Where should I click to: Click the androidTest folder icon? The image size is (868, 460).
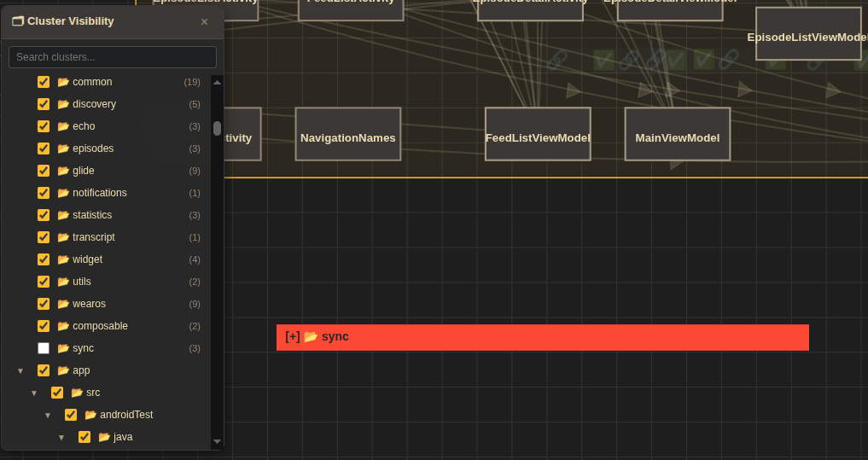point(90,415)
